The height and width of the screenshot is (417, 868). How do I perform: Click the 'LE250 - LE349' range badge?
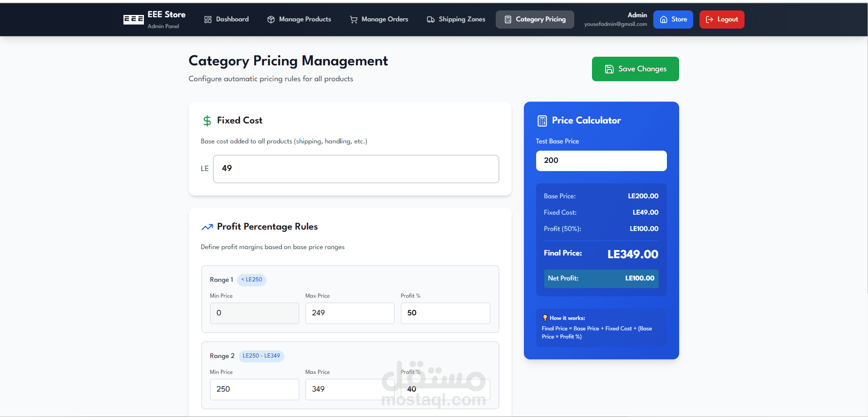click(x=261, y=356)
